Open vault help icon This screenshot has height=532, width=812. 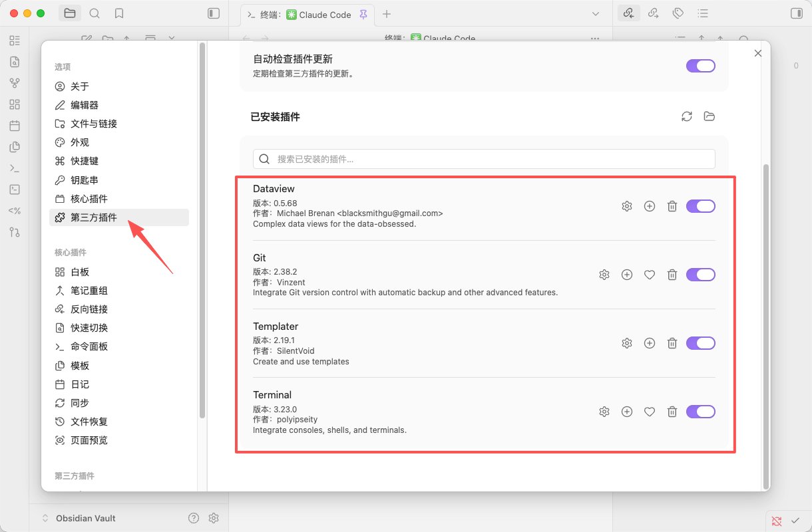(194, 518)
